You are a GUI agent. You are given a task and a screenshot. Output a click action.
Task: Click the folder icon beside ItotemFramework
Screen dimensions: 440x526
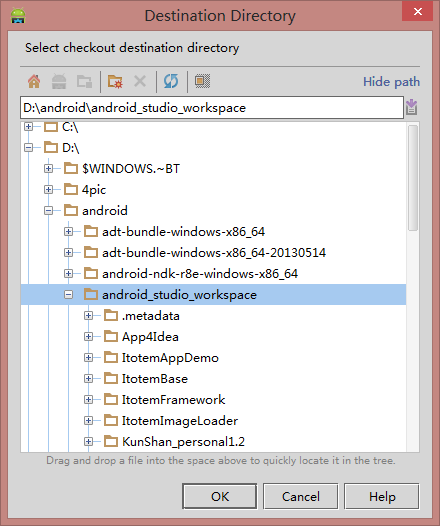click(x=111, y=399)
